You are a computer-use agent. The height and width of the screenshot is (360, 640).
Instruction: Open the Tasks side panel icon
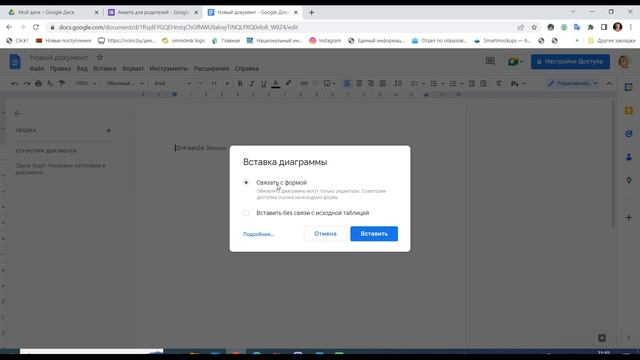[x=629, y=133]
